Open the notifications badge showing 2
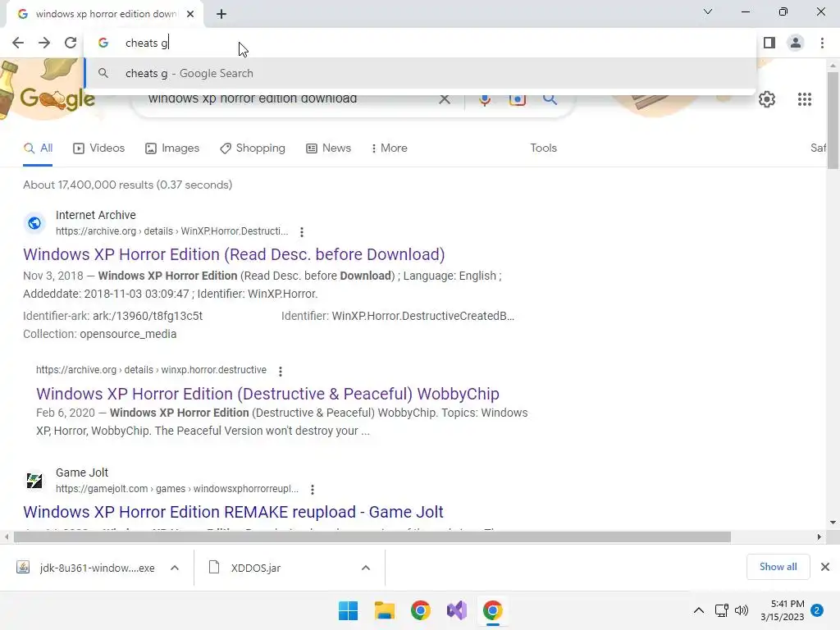Viewport: 840px width, 630px height. click(817, 610)
